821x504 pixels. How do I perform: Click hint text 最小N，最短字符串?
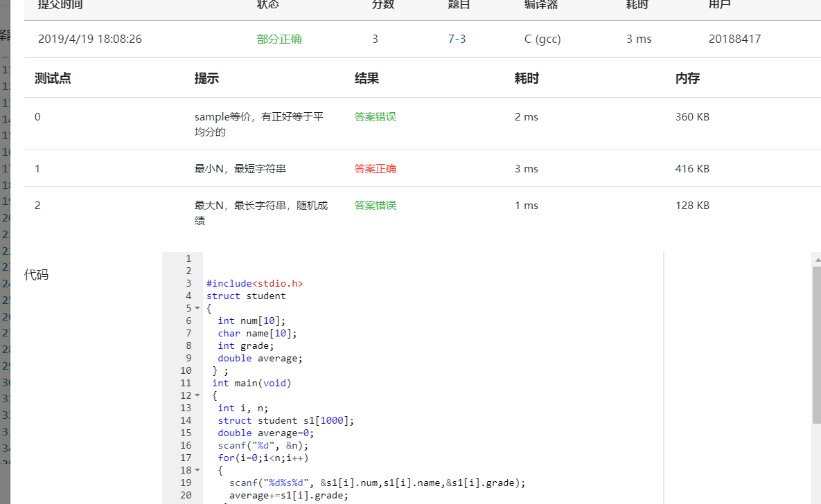pos(240,168)
